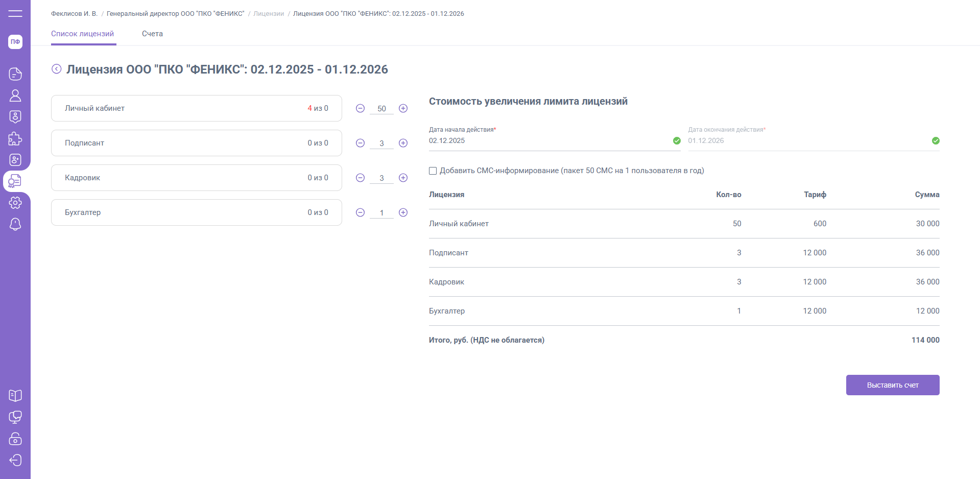Click the logout icon at sidebar bottom

click(x=15, y=460)
